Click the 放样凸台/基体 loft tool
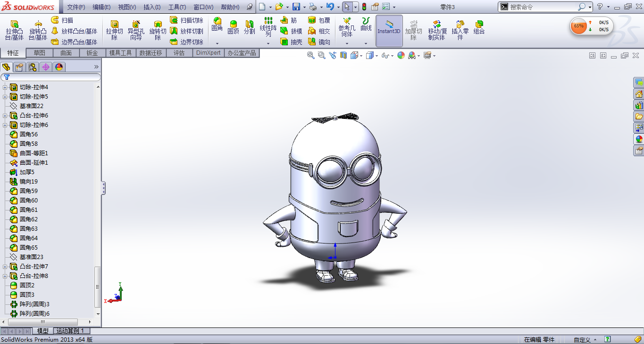644x344 pixels. pyautogui.click(x=74, y=31)
